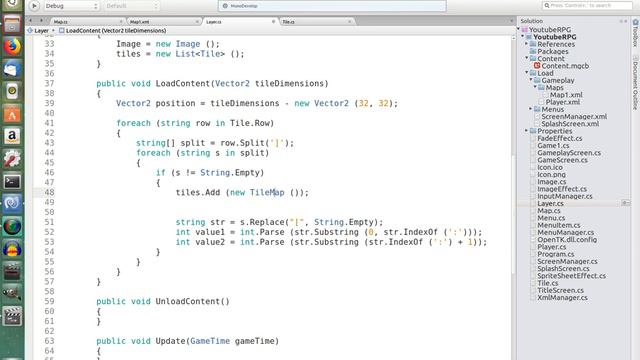640x360 pixels.
Task: Open FadeEffect.cs file
Action: click(560, 138)
